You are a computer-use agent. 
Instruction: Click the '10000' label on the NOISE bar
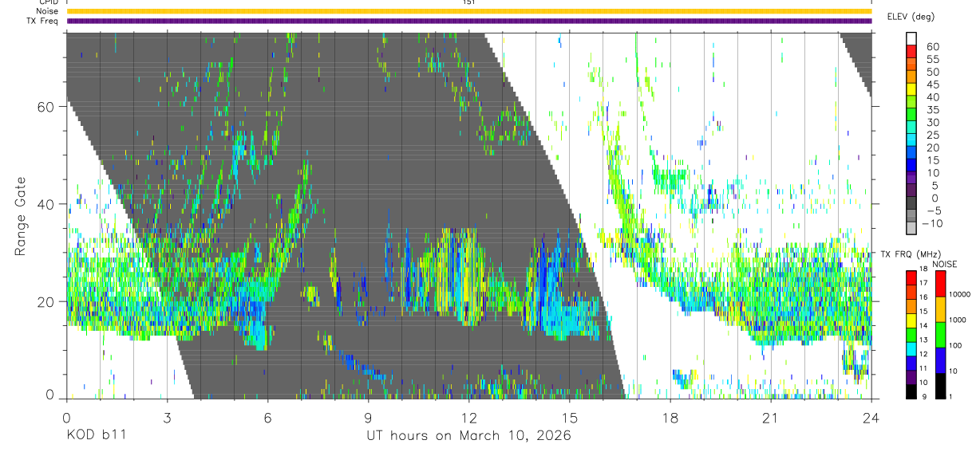[960, 294]
